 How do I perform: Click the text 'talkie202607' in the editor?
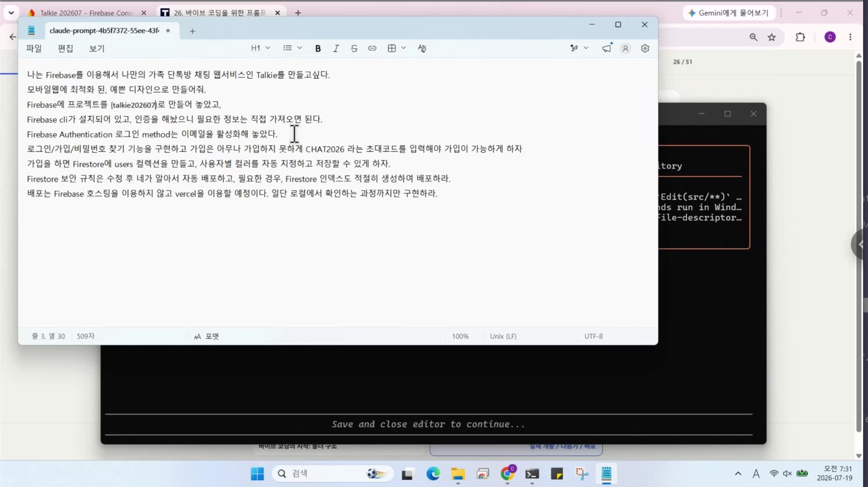tap(134, 105)
